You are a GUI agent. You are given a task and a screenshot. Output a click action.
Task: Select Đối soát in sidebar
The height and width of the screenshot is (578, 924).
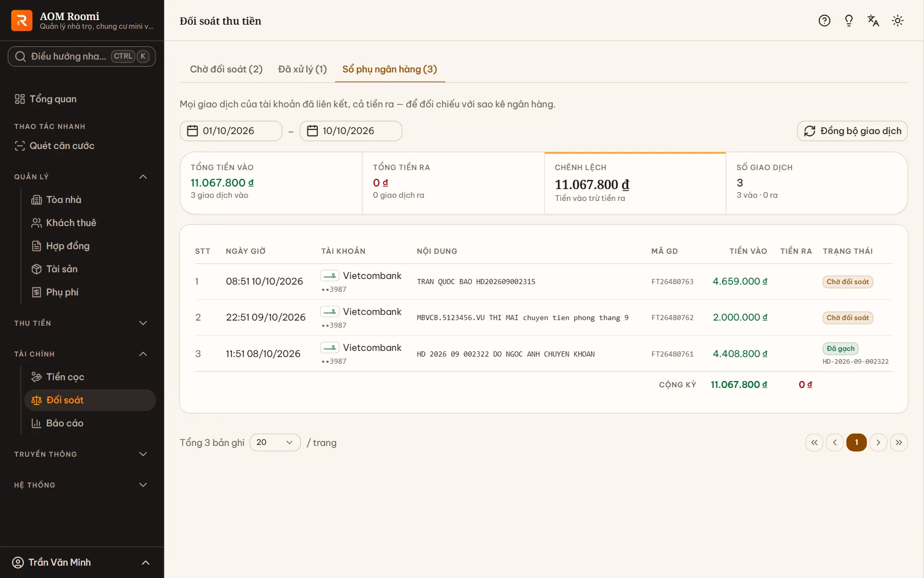coord(90,400)
